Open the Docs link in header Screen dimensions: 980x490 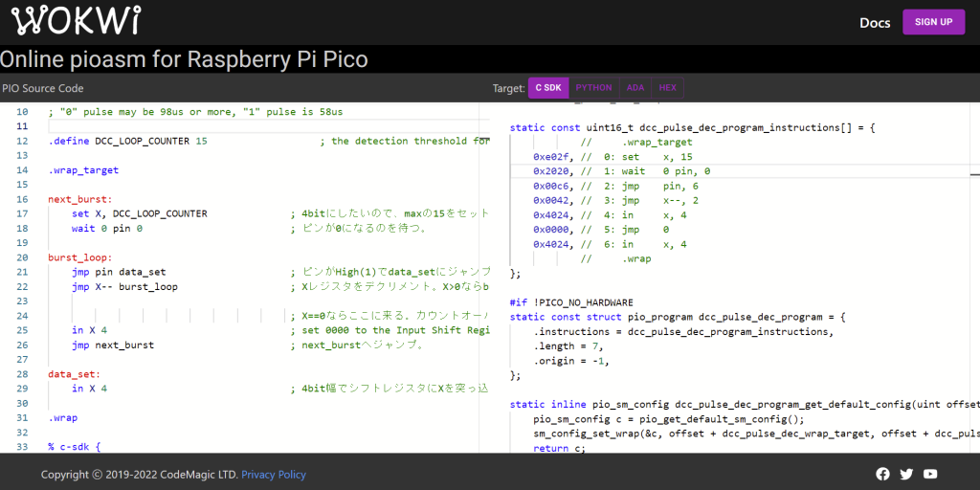(875, 22)
